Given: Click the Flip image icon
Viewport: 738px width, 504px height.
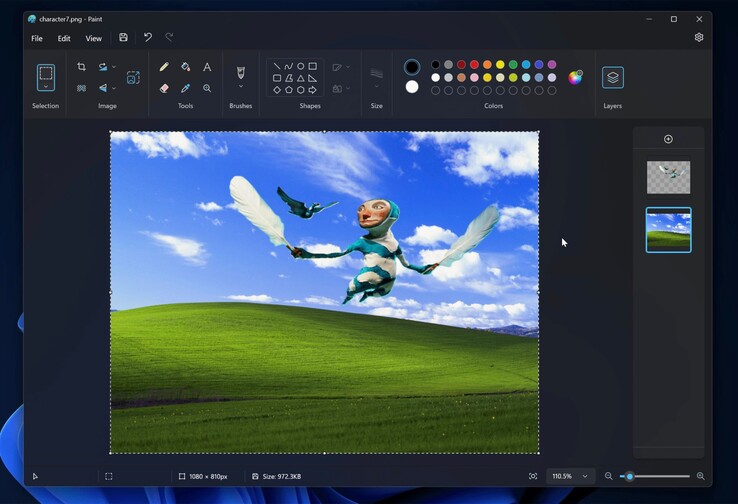Looking at the screenshot, I should coord(103,88).
